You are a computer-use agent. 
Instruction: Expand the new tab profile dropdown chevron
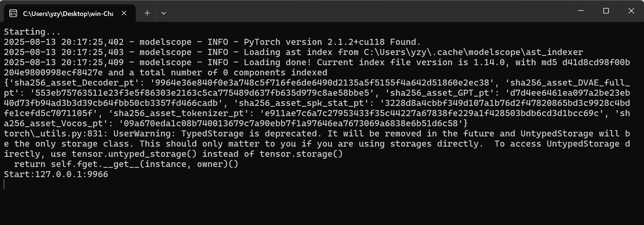coord(164,13)
